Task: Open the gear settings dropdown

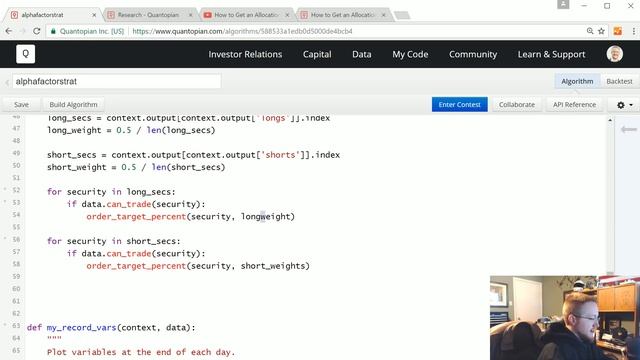Action: (x=624, y=105)
